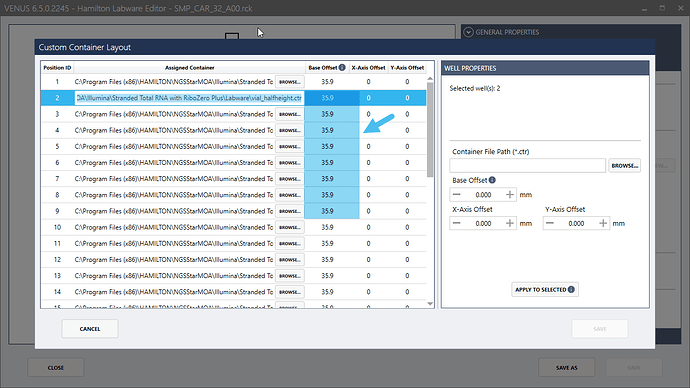
Task: Increase Y-Axis Offset with plus button
Action: click(x=603, y=223)
